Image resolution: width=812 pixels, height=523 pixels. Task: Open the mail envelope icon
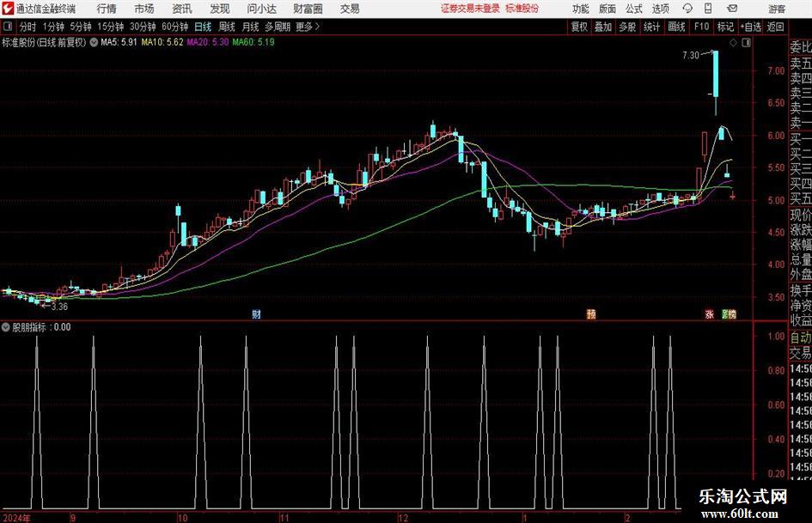pyautogui.click(x=732, y=9)
